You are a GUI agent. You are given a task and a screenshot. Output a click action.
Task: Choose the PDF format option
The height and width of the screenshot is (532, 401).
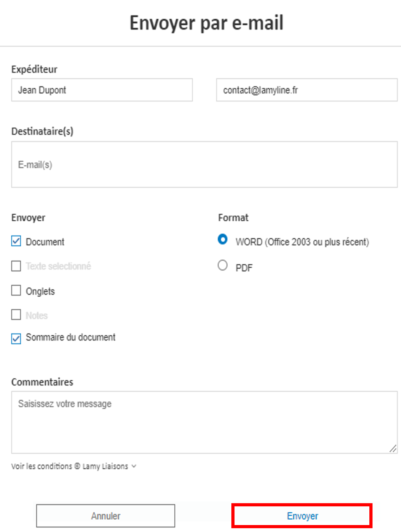tap(222, 265)
